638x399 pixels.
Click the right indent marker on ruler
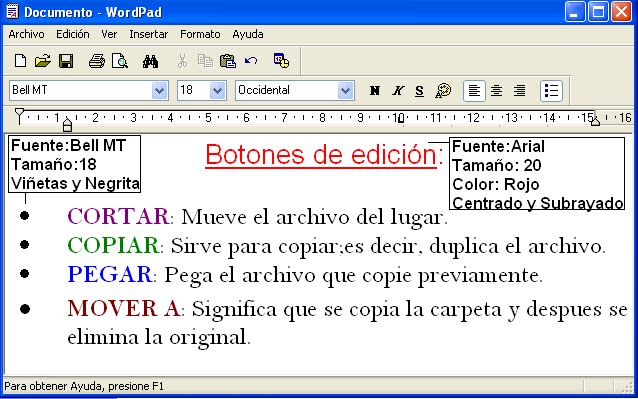[x=595, y=121]
